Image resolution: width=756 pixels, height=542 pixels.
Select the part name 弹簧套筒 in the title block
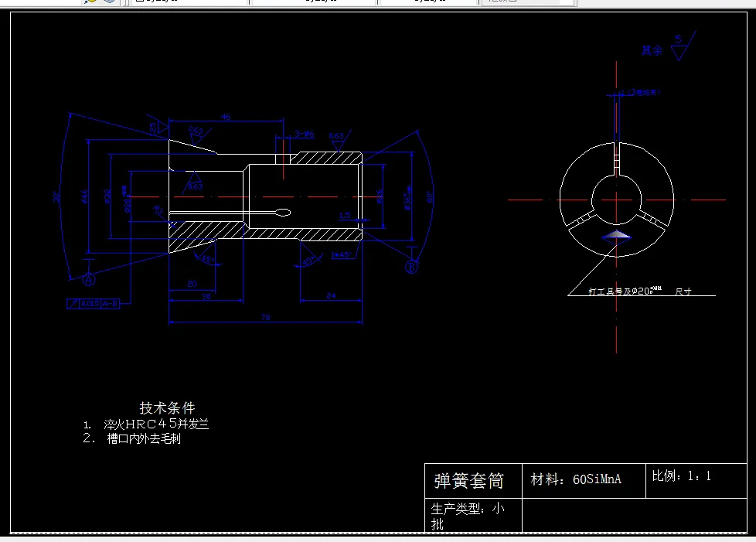[x=472, y=481]
